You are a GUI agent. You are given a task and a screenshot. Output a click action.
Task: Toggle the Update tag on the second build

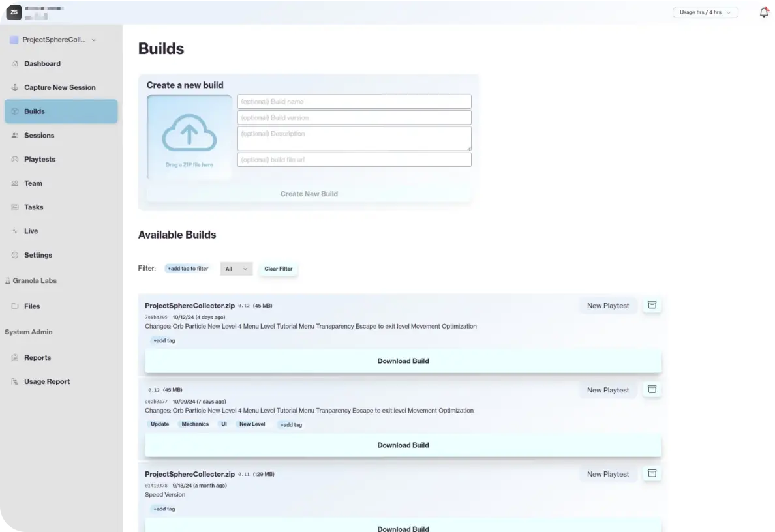tap(159, 424)
